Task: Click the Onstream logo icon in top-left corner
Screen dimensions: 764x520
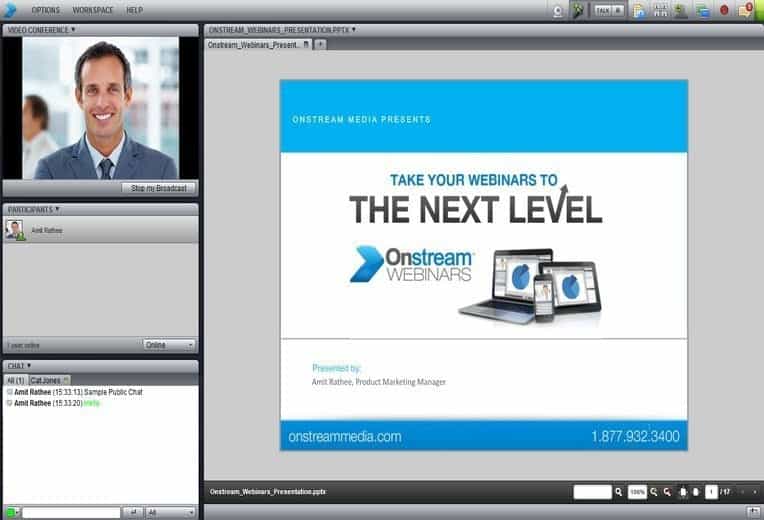Action: tap(10, 10)
